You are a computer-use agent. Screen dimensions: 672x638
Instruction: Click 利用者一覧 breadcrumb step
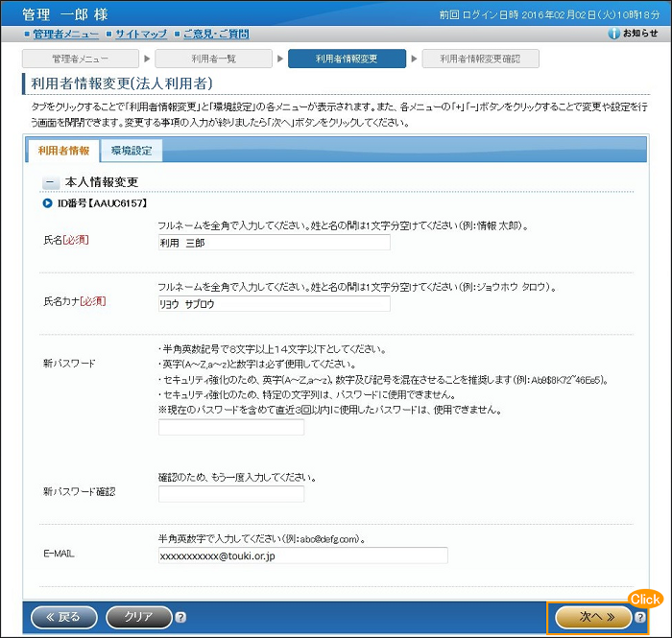click(x=213, y=59)
